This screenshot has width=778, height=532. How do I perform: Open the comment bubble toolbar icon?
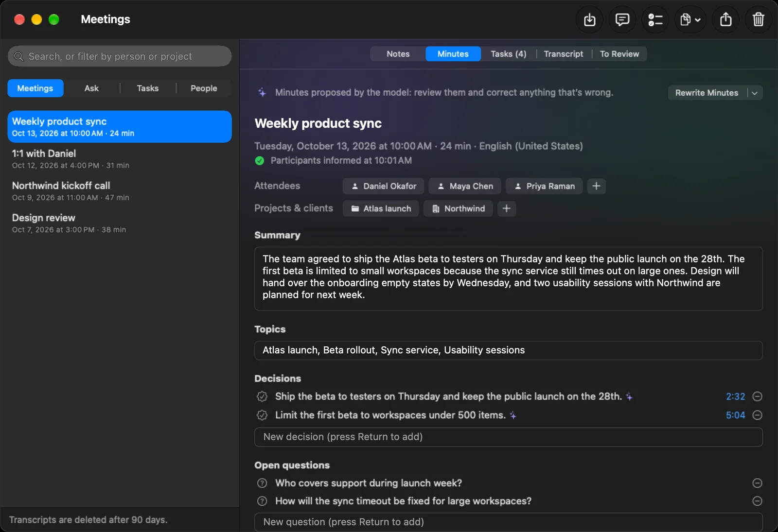tap(622, 19)
